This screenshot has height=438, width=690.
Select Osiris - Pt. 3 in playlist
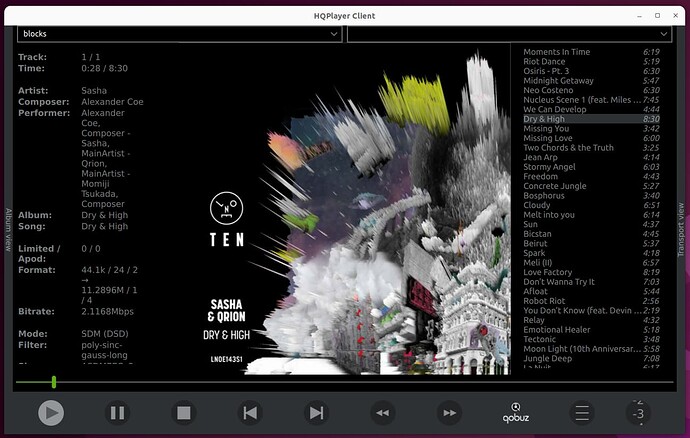tap(591, 71)
